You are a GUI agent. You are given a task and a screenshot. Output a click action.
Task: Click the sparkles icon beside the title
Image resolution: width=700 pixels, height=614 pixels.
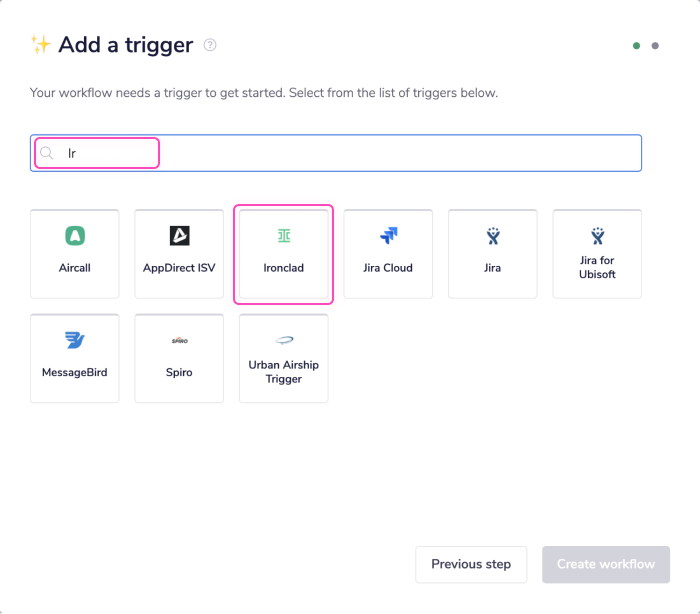pos(41,45)
